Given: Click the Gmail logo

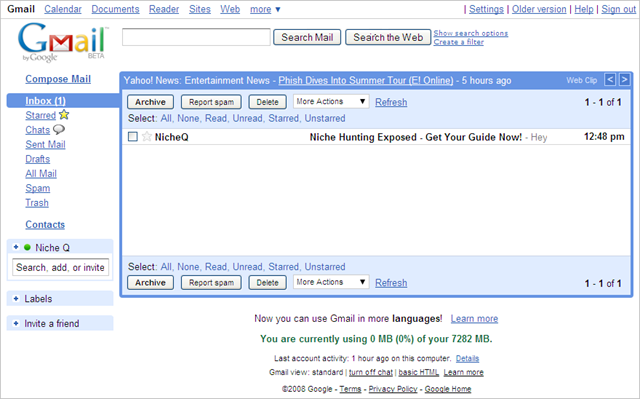Looking at the screenshot, I should pos(63,42).
